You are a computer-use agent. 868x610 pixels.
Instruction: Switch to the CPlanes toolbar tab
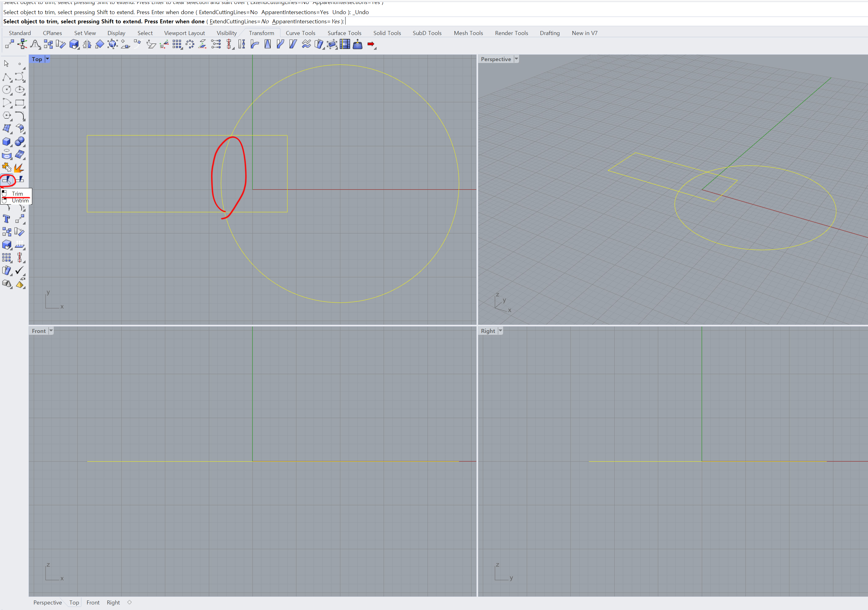coord(52,33)
